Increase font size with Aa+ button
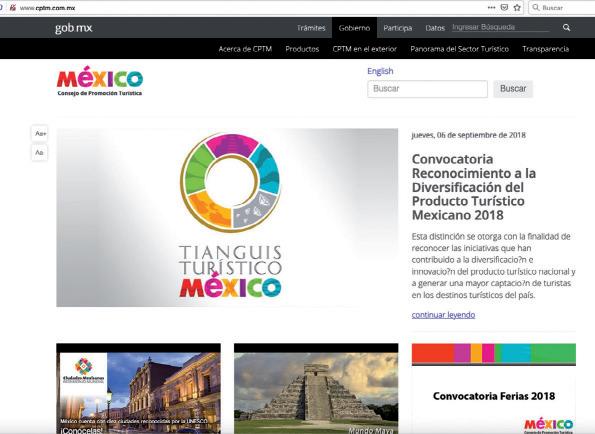This screenshot has height=434, width=595. [40, 134]
